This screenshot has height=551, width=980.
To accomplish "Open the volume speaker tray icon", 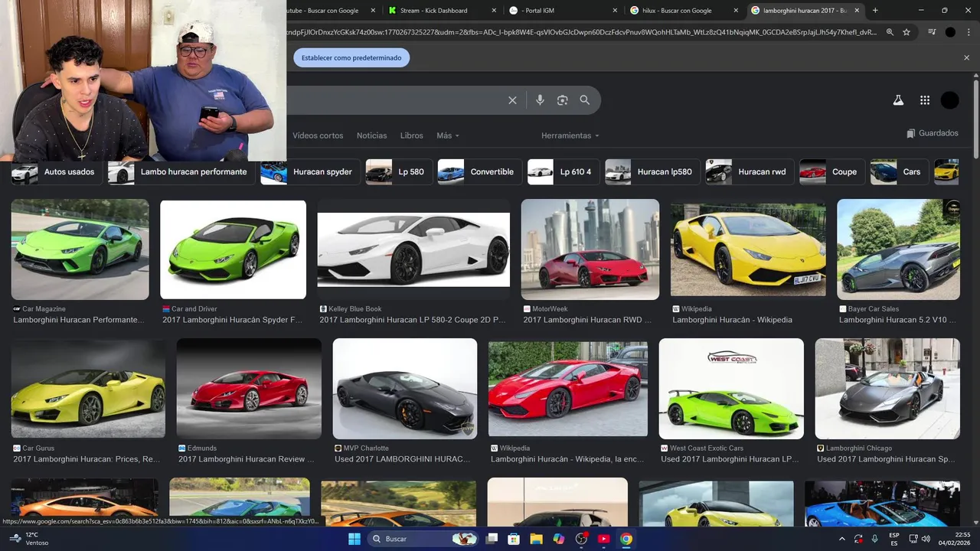I will coord(925,539).
